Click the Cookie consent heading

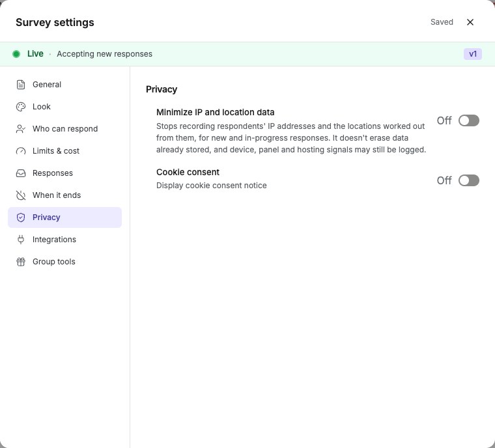tap(188, 172)
